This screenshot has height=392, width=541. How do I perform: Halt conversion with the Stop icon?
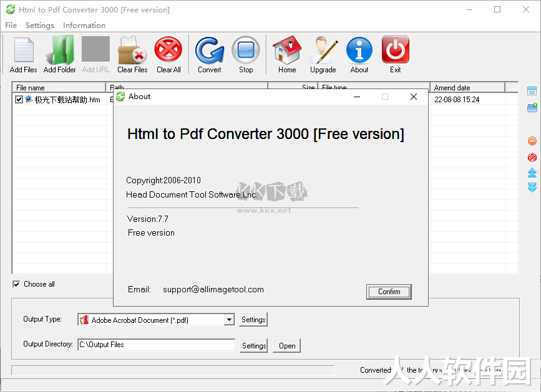click(x=246, y=50)
